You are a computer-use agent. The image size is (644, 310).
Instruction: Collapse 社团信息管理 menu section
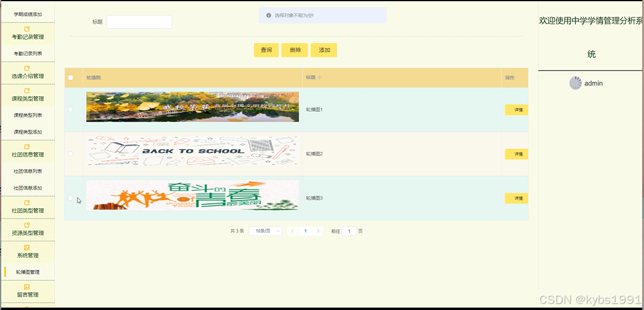coord(28,150)
